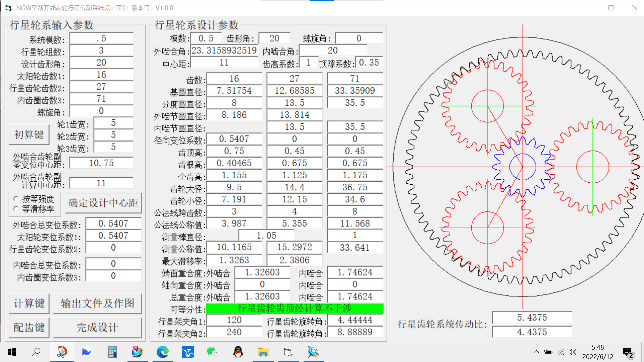Show hidden tray icons chevron

coord(536,352)
